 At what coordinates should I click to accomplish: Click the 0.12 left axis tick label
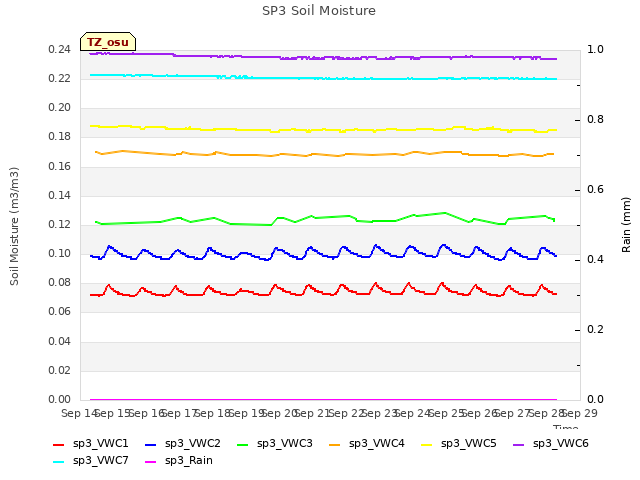tap(60, 224)
